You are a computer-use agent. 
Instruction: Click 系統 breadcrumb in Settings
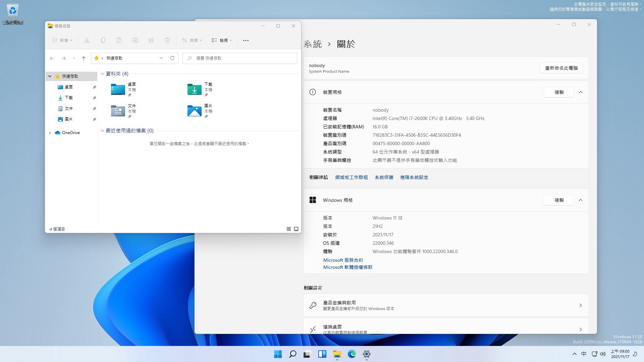click(313, 44)
